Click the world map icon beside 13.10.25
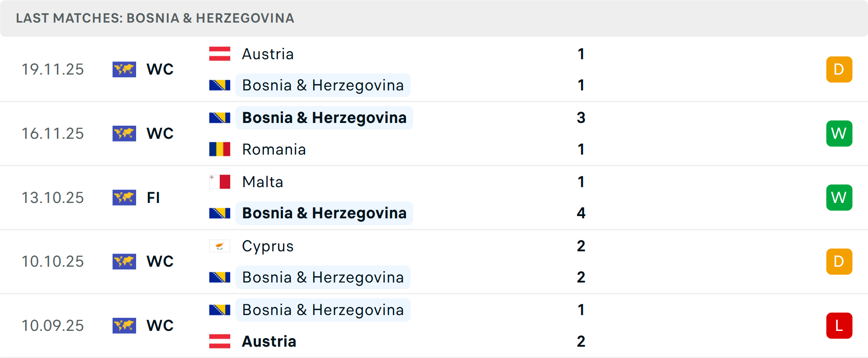 click(124, 198)
